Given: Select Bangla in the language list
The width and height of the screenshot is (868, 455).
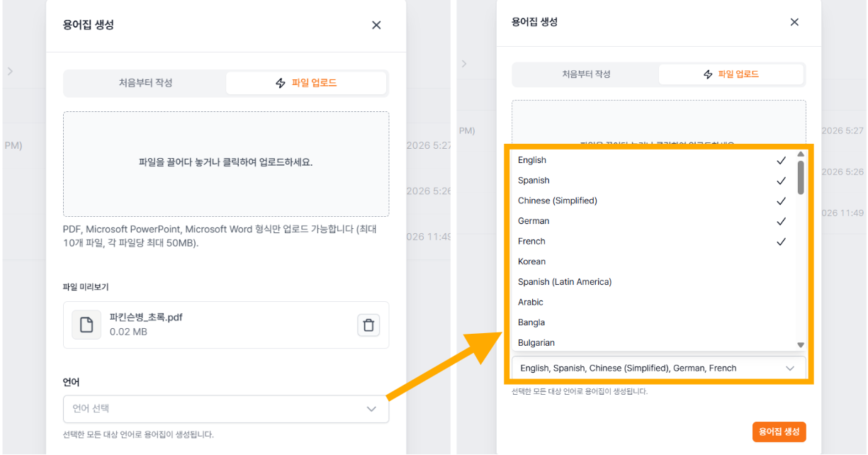Looking at the screenshot, I should (x=653, y=322).
